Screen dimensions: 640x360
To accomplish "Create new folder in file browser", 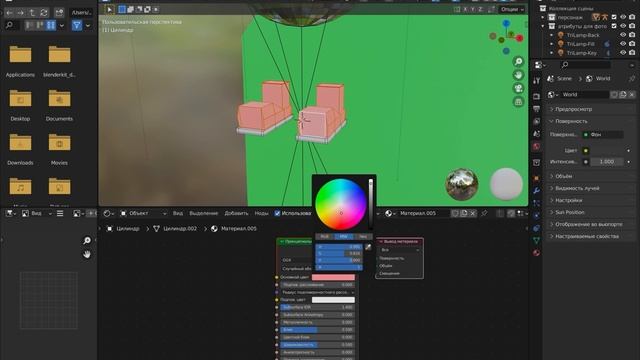I will 59,13.
